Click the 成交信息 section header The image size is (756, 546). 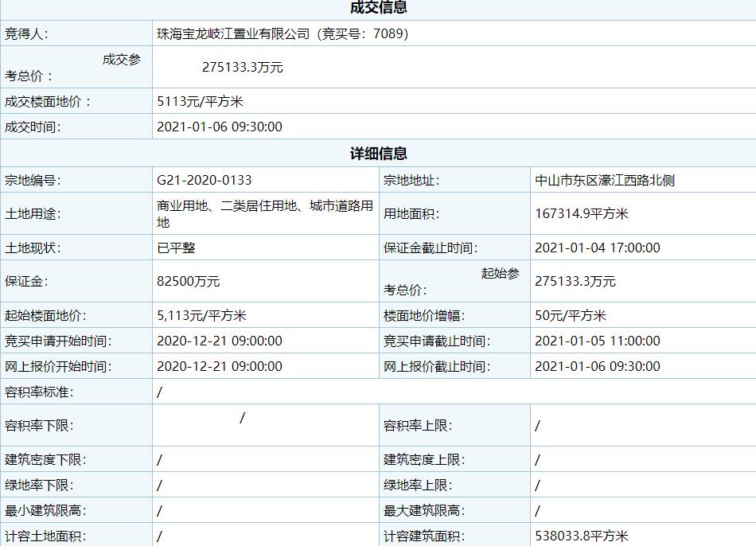[x=378, y=8]
